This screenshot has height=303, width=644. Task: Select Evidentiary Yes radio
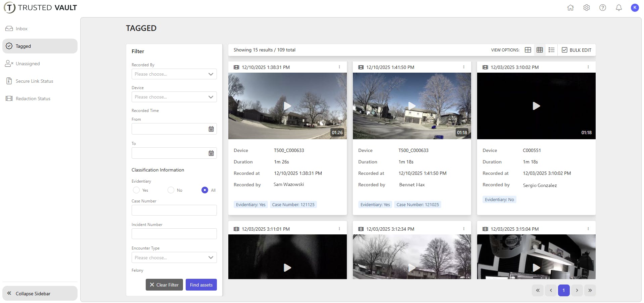click(136, 190)
